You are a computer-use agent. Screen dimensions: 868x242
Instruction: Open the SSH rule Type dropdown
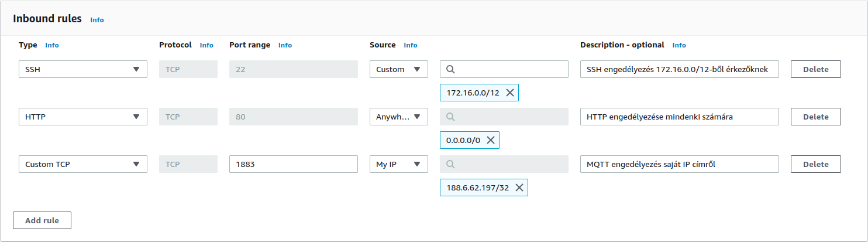[x=82, y=69]
